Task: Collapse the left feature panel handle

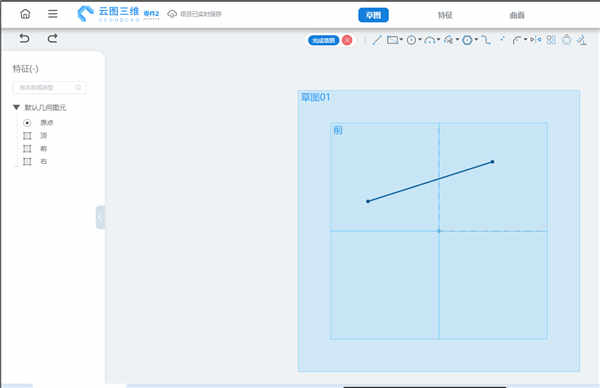Action: (x=100, y=217)
